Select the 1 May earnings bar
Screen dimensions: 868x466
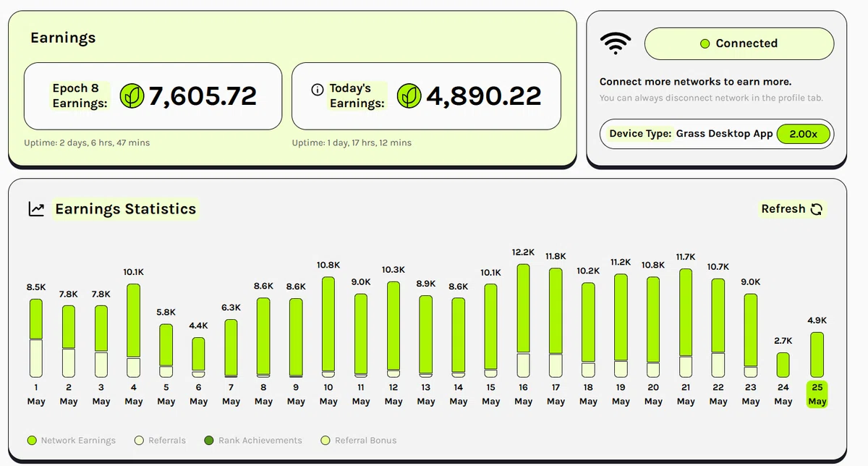[x=36, y=338]
